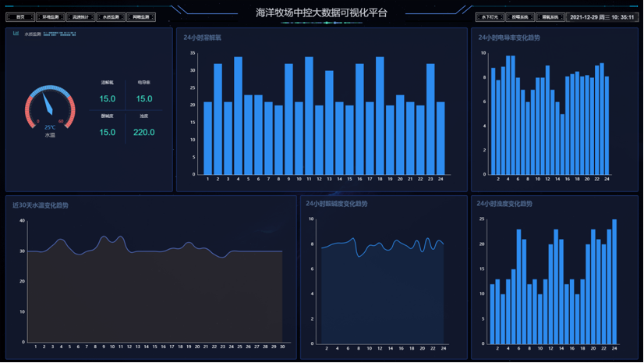Click the last bar in 24小时浊度变化趋势 chart
The width and height of the screenshot is (644, 363).
614,281
